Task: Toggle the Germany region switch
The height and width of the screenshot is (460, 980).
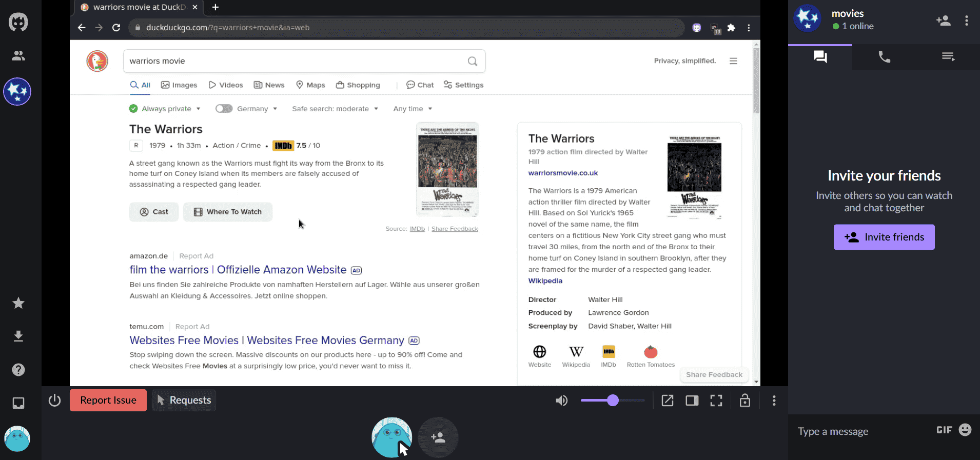Action: click(x=224, y=109)
